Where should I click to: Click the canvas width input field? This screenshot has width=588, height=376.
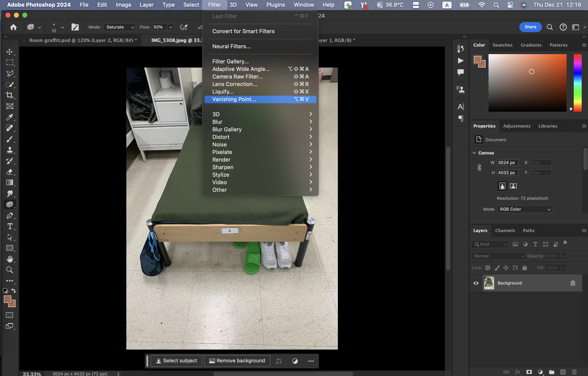pos(507,163)
